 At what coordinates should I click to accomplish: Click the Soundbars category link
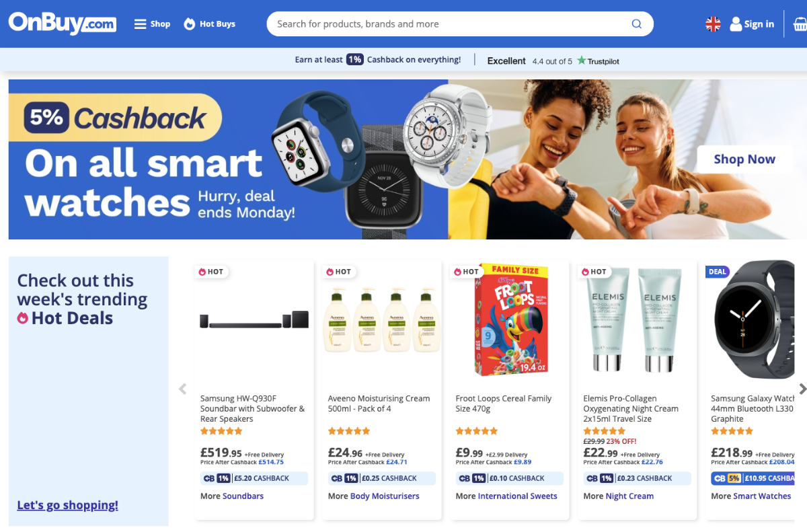243,496
